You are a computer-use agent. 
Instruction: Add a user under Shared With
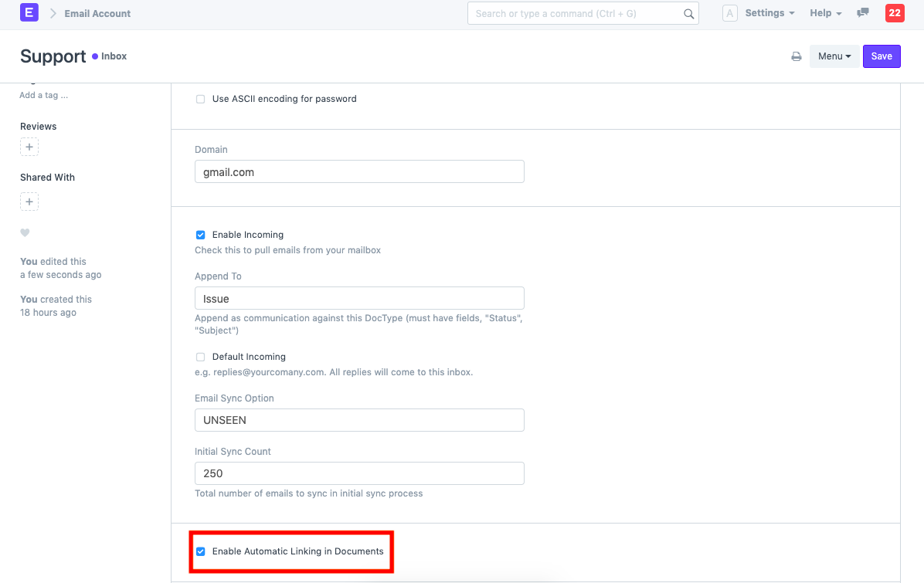(x=29, y=202)
